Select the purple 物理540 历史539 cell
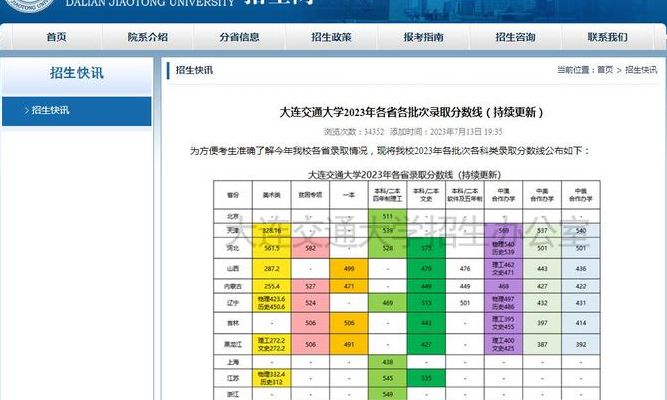 coord(503,248)
